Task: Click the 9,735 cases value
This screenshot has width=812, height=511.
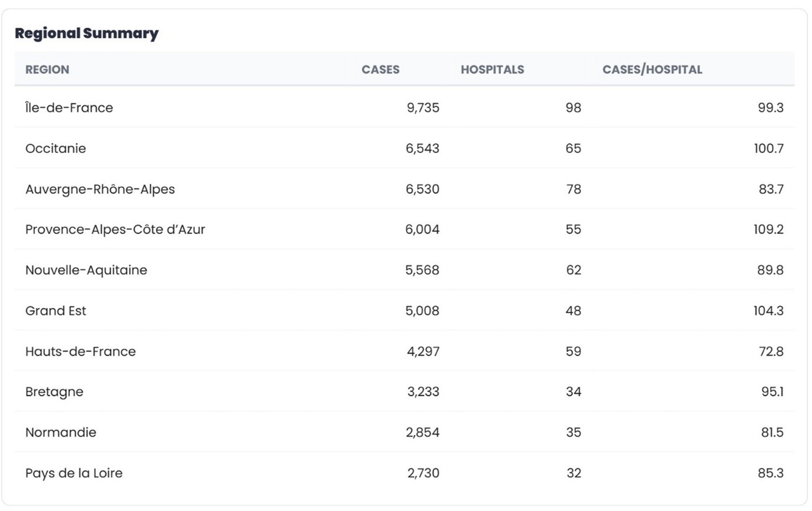Action: pyautogui.click(x=423, y=108)
